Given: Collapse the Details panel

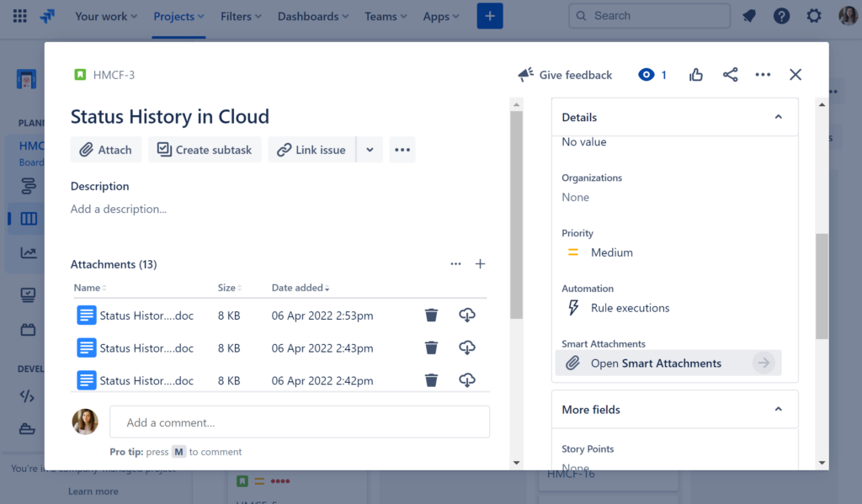Looking at the screenshot, I should tap(778, 117).
